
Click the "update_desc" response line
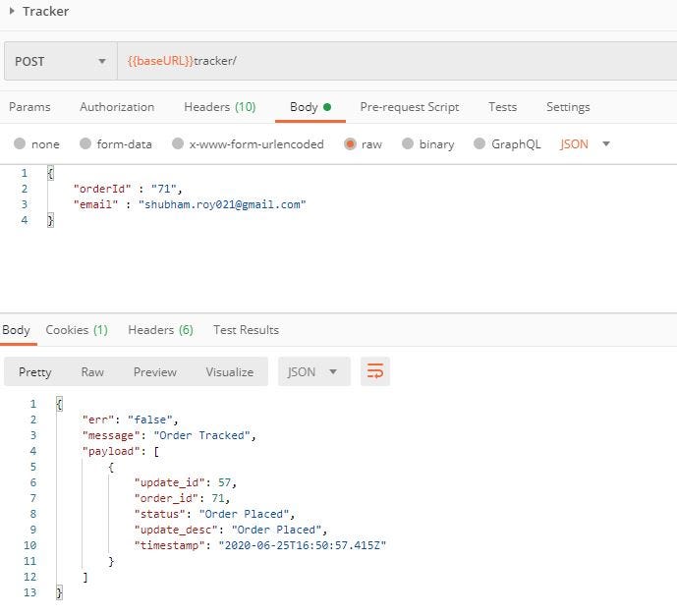click(231, 531)
